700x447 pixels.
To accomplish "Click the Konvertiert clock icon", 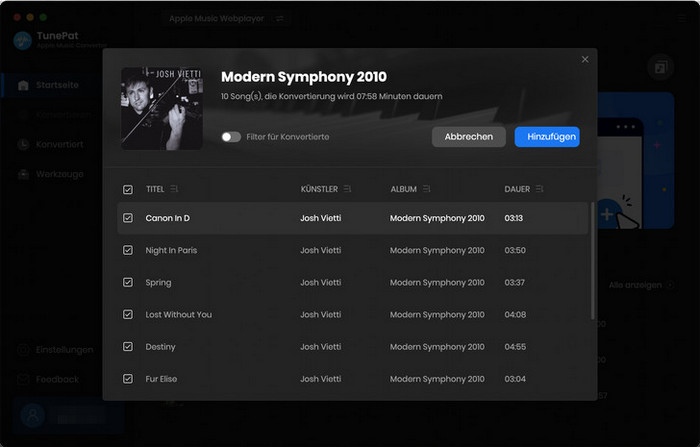I will [x=23, y=144].
